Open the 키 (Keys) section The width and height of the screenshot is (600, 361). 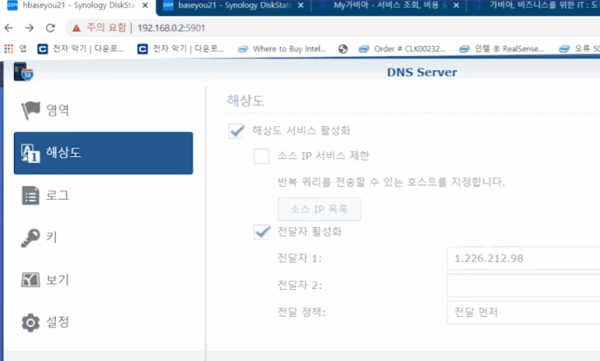103,237
